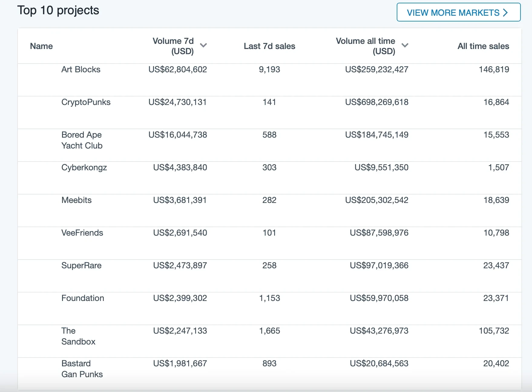Select the US$4,383,840 volume cell
532x392 pixels.
tap(180, 168)
